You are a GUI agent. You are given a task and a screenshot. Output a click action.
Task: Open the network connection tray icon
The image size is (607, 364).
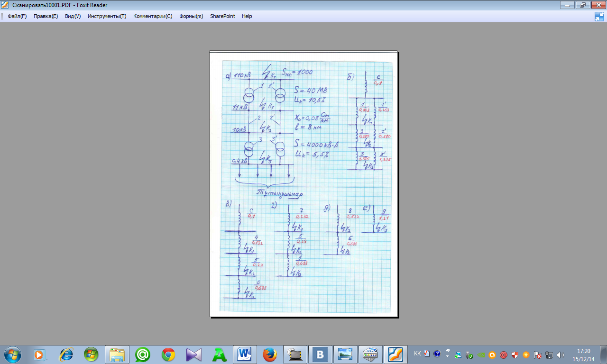click(549, 355)
